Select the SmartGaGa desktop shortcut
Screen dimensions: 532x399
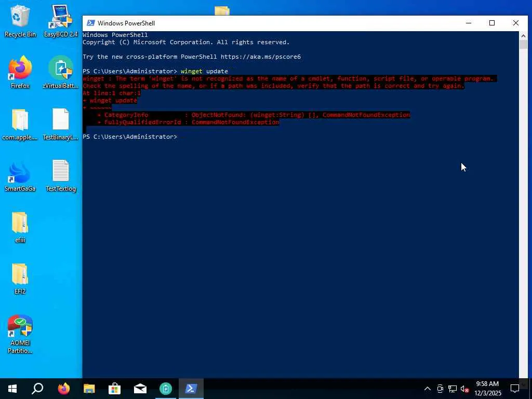pos(20,176)
